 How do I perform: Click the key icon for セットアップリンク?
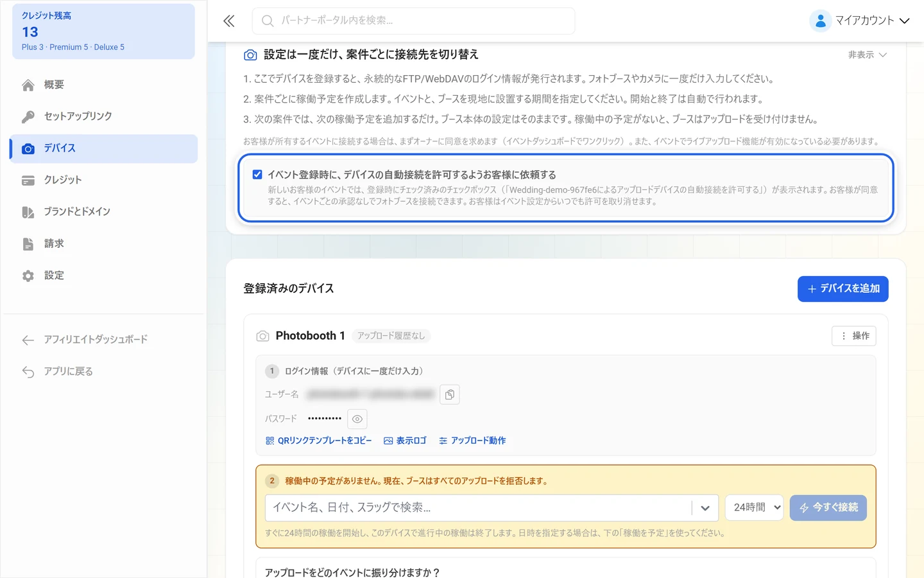(28, 116)
